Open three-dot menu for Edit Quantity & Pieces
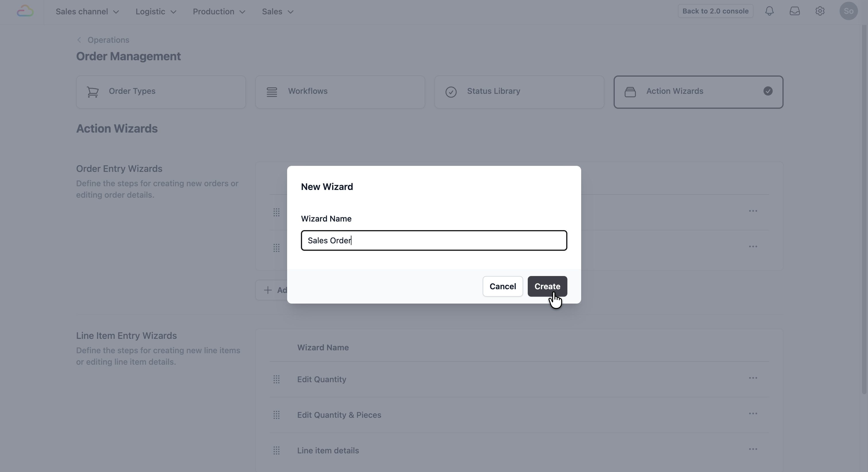 tap(753, 413)
